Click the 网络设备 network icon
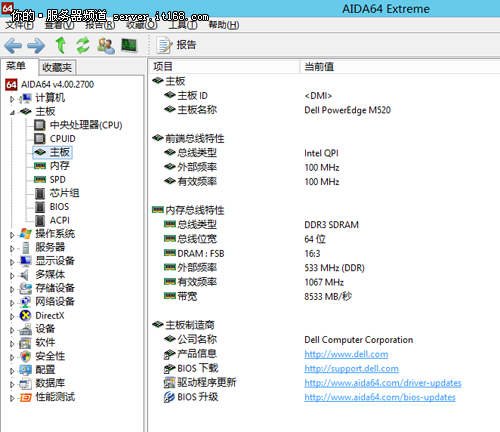 (x=26, y=302)
